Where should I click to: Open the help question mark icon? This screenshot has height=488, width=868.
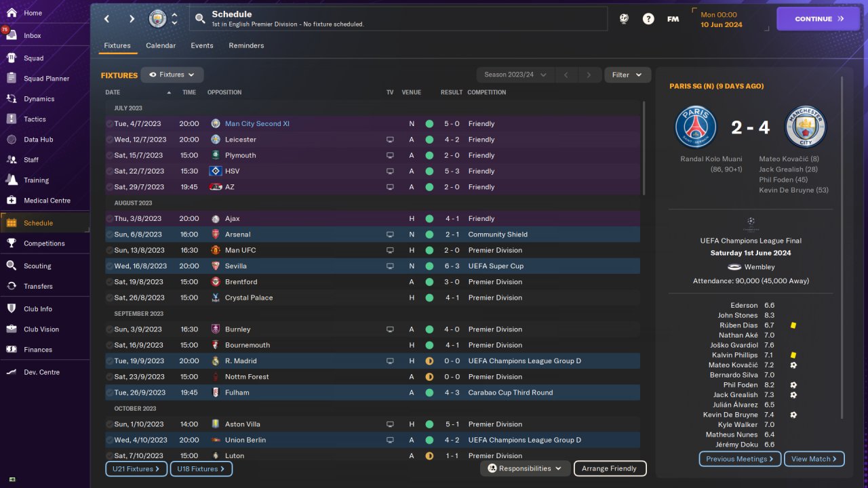point(648,19)
